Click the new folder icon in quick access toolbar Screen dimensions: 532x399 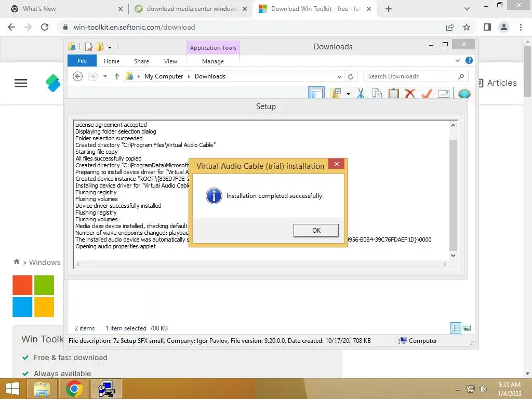100,46
